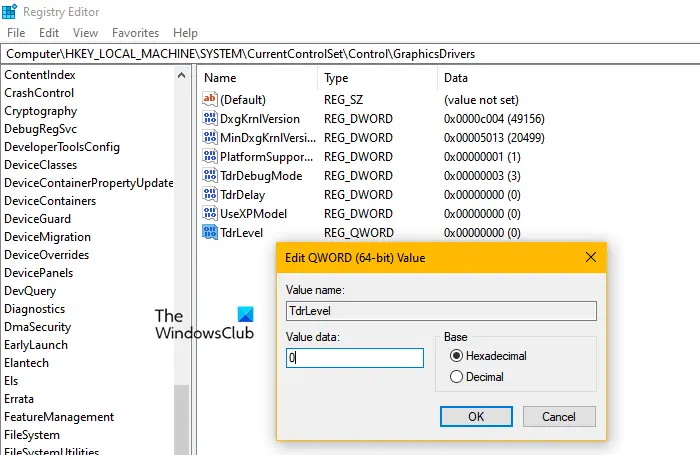Close the Edit QWORD dialog with X
The width and height of the screenshot is (700, 455).
tap(591, 257)
